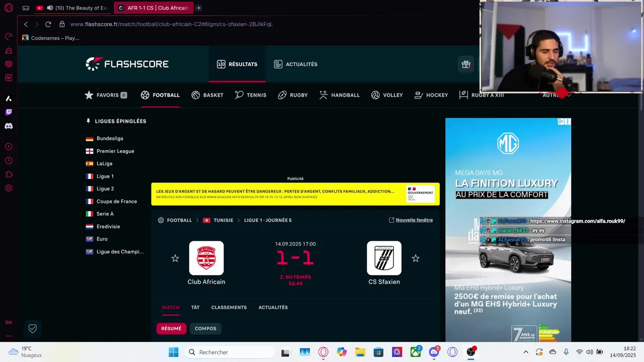The height and width of the screenshot is (362, 644).
Task: Open the GX Corner gamepad icon
Action: pos(26,8)
